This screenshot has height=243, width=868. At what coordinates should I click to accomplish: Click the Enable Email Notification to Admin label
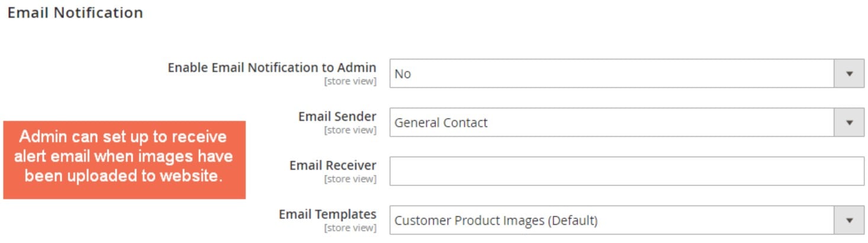point(272,68)
